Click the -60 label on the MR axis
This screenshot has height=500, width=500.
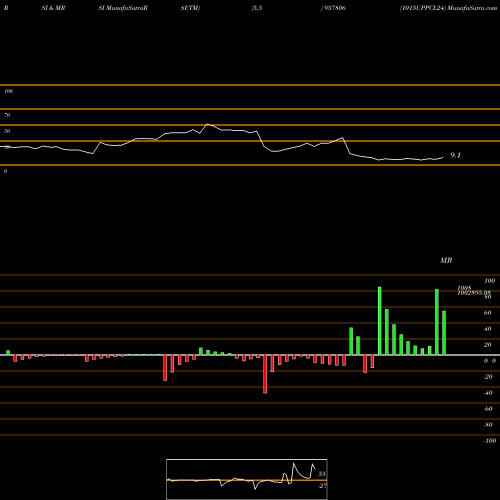tap(488, 409)
